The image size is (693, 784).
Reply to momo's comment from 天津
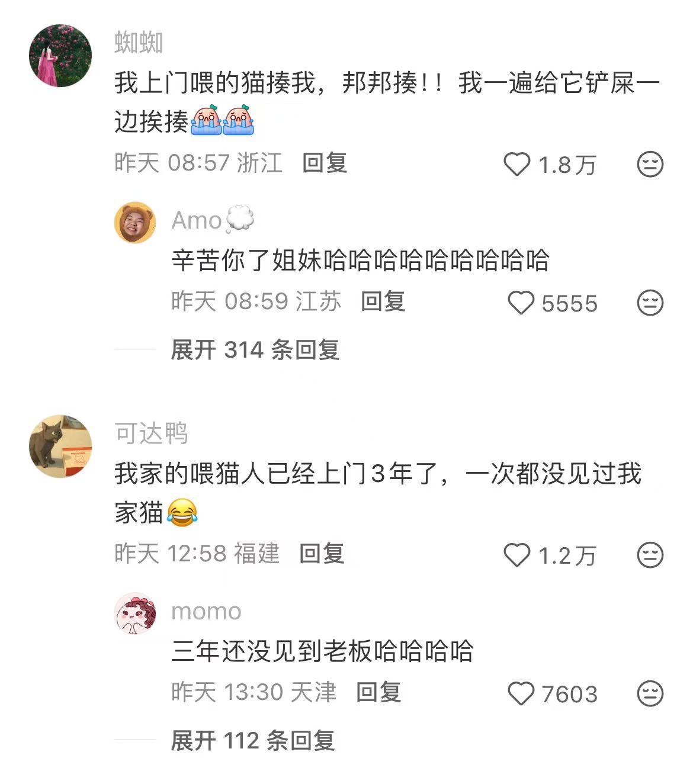[379, 692]
